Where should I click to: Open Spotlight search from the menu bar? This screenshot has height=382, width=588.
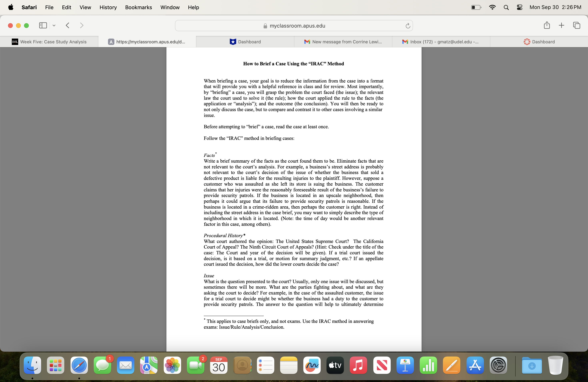pos(506,7)
